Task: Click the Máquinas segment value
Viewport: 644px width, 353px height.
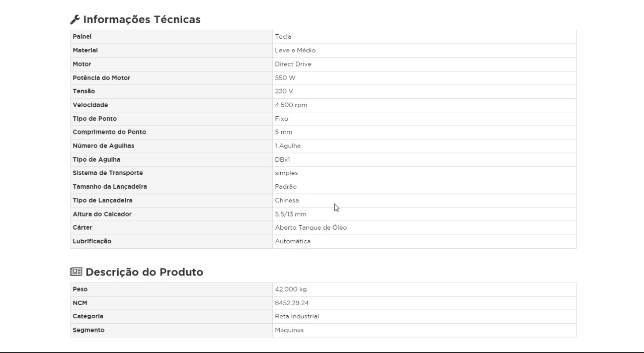Action: click(289, 330)
